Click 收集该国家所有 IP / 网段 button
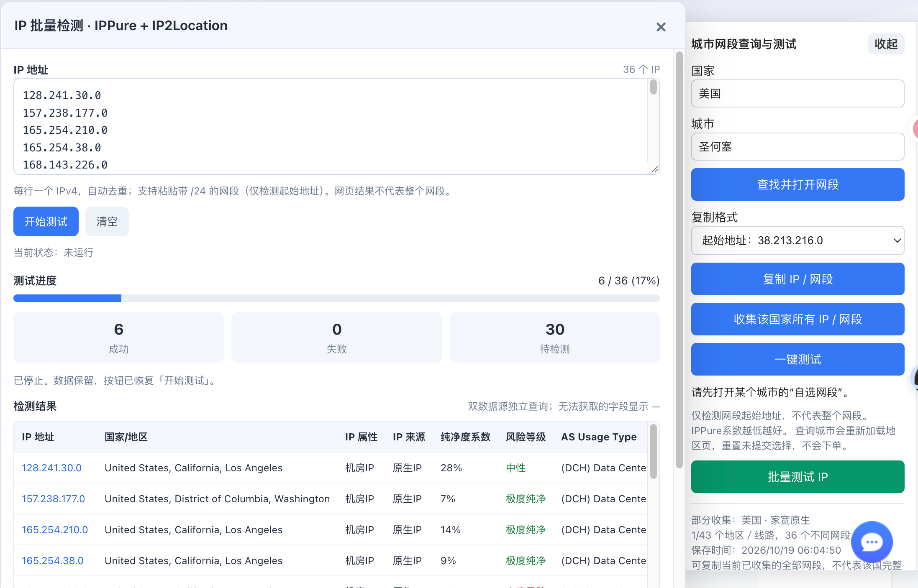The height and width of the screenshot is (588, 918). coord(797,319)
